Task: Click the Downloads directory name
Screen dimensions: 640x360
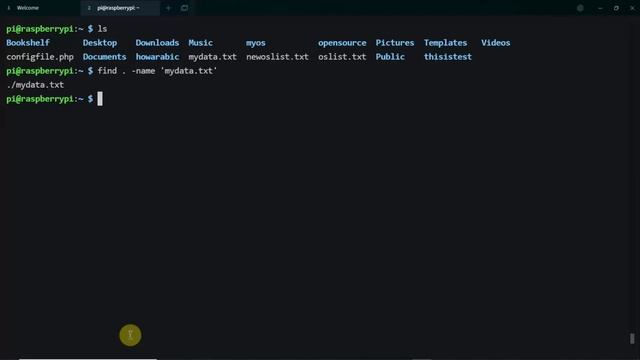Action: [157, 43]
